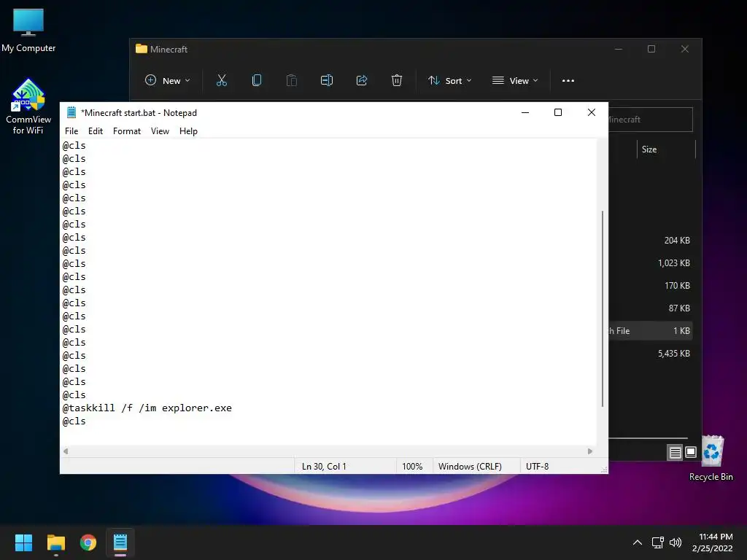The height and width of the screenshot is (560, 747).
Task: Open Notepad Edit menu
Action: 96,131
